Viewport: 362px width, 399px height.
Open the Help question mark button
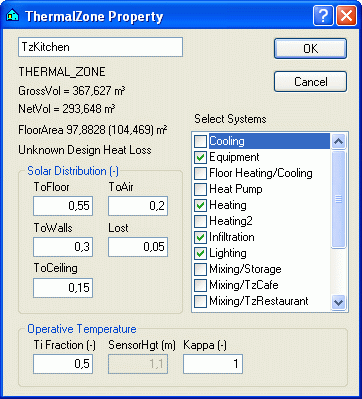click(x=323, y=16)
